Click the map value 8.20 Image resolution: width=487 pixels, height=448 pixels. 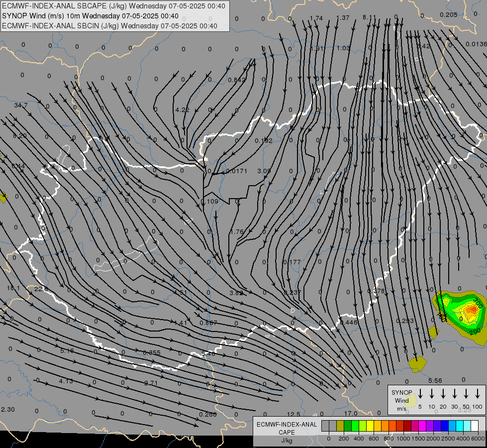tap(20, 136)
